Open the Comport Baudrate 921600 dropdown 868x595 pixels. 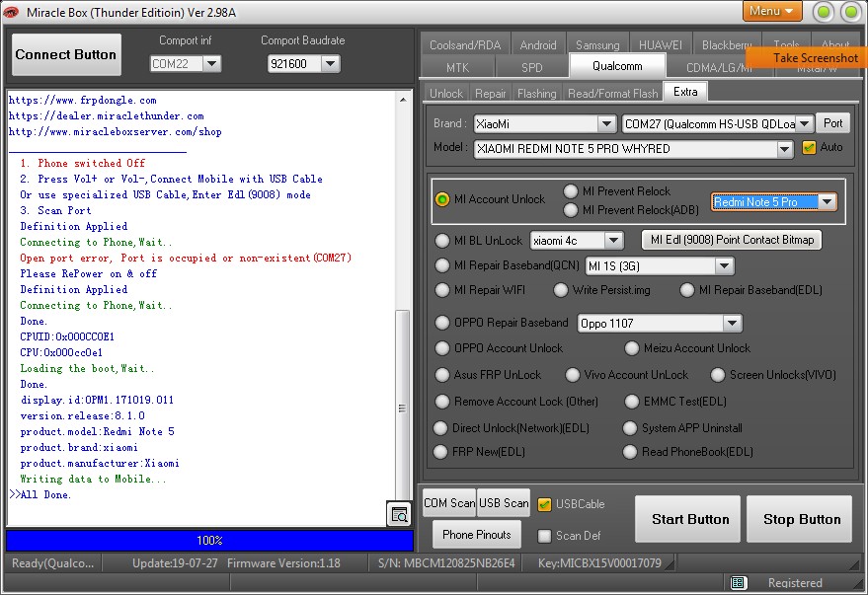pos(330,64)
